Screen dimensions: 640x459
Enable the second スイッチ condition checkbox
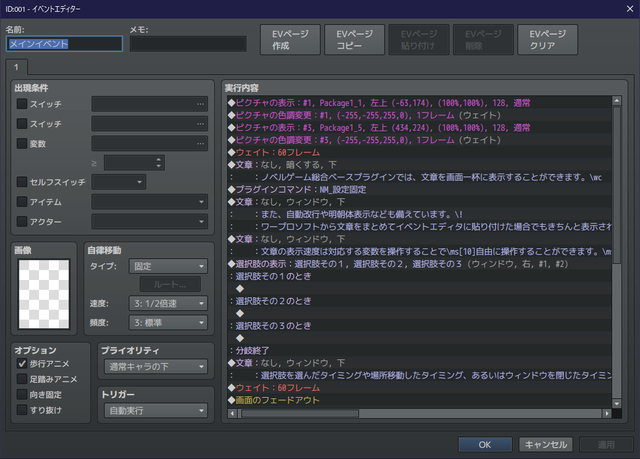coord(22,123)
